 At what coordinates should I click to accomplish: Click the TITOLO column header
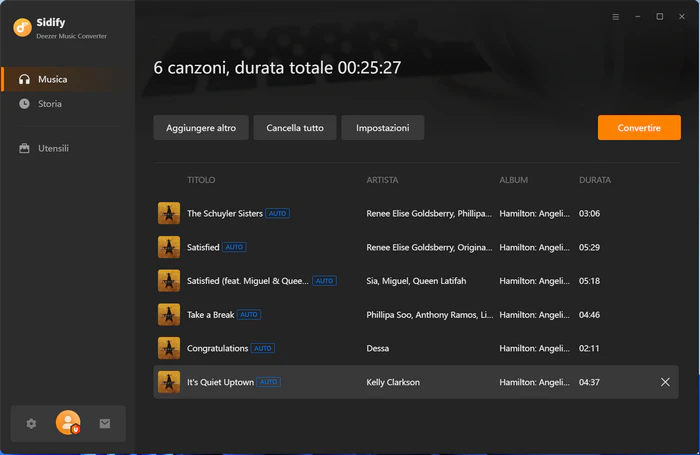click(201, 180)
